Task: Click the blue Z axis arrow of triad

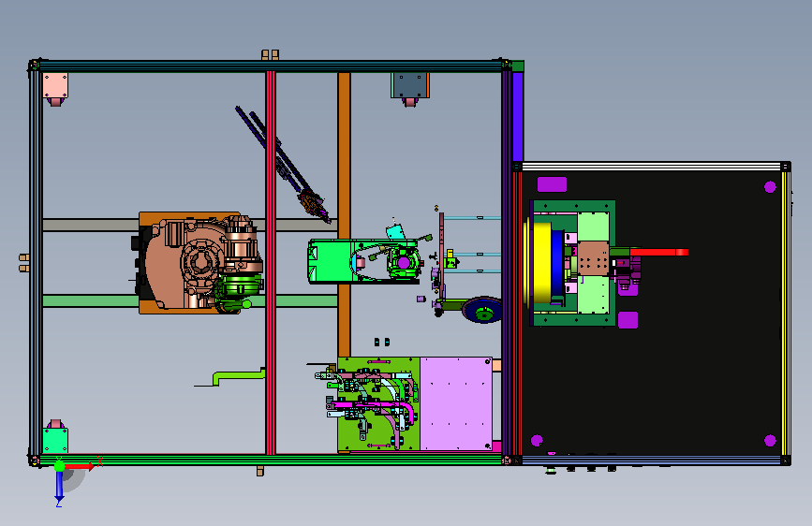Action: pyautogui.click(x=60, y=486)
